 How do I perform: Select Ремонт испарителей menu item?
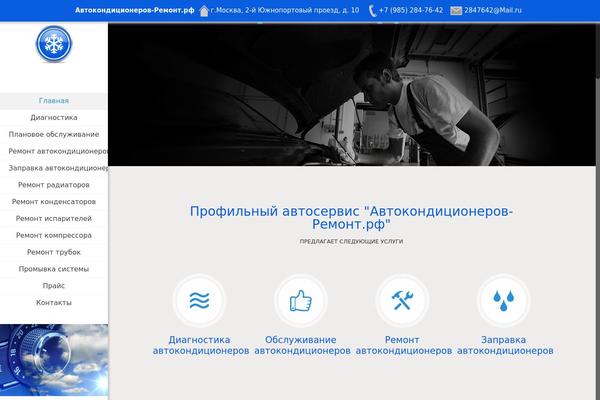coord(54,219)
